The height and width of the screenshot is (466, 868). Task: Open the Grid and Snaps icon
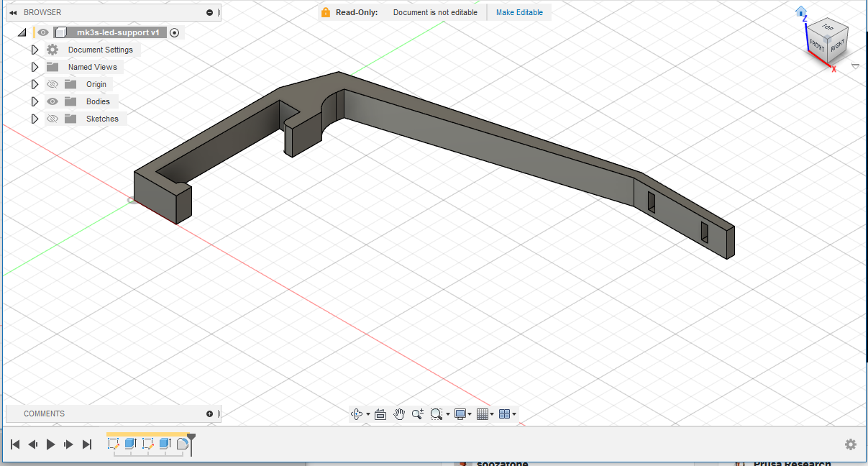pyautogui.click(x=483, y=414)
